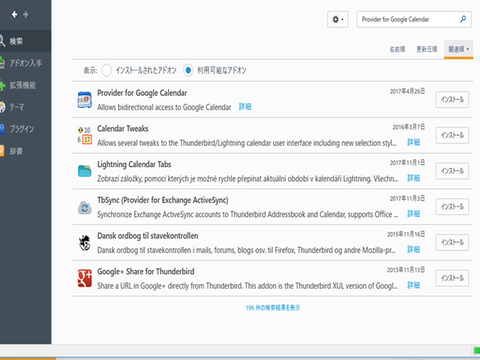Open the 検索 search section
The width and height of the screenshot is (480, 360).
click(x=25, y=41)
